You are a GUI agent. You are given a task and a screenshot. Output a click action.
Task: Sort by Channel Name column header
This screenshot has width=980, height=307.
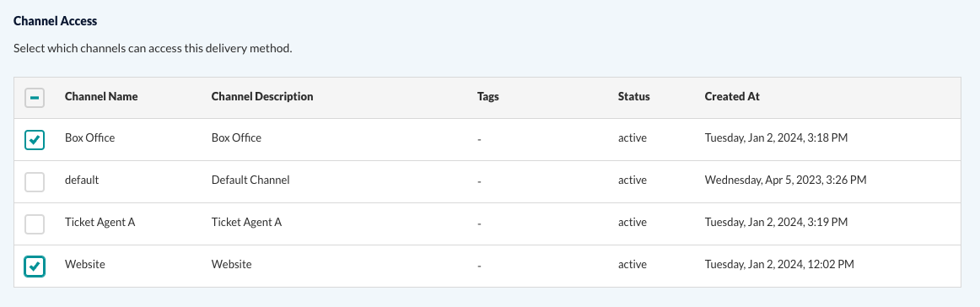point(101,97)
